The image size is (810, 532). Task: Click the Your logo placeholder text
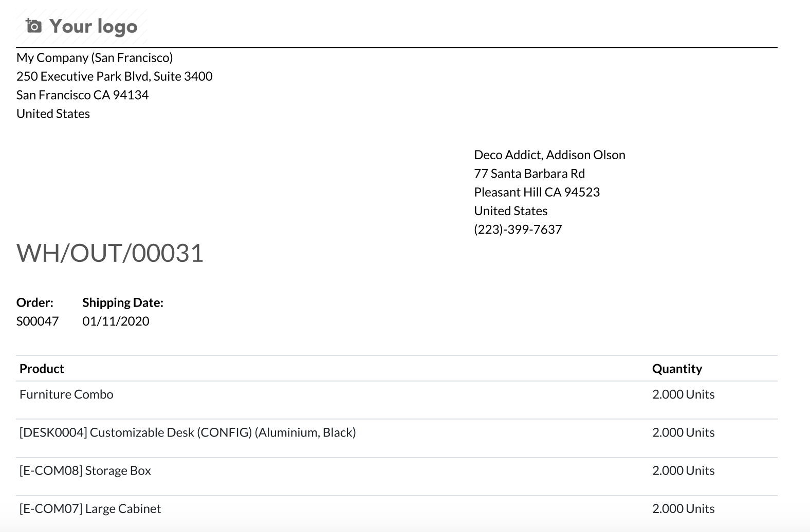pyautogui.click(x=94, y=26)
